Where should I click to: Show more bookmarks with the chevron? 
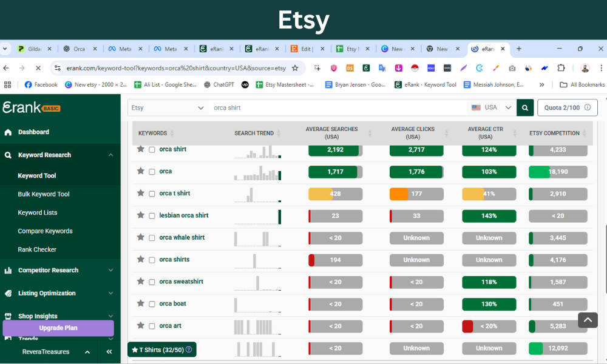pyautogui.click(x=541, y=85)
